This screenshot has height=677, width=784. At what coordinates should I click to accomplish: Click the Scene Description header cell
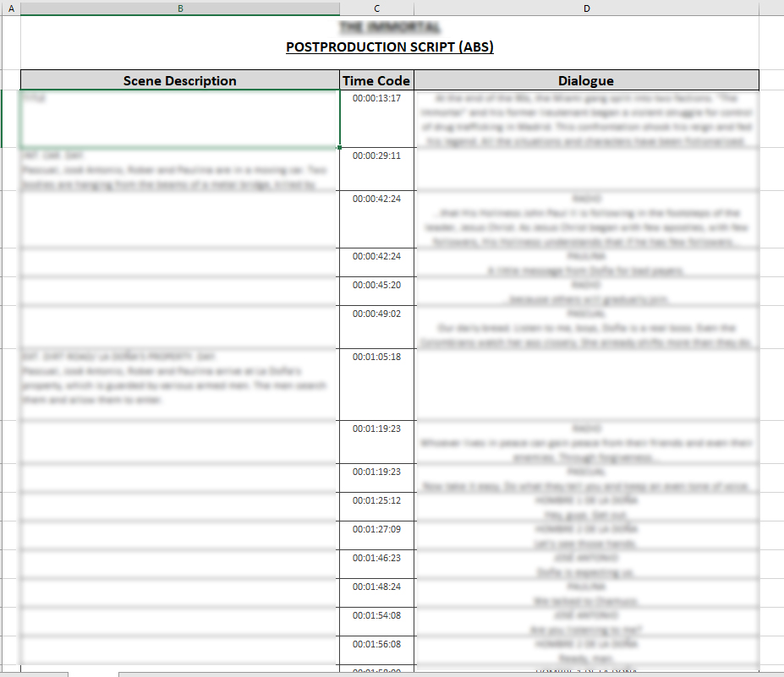tap(179, 81)
